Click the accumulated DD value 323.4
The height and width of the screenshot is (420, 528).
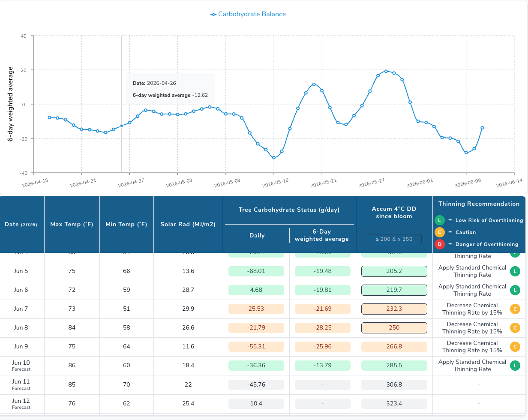coord(394,404)
